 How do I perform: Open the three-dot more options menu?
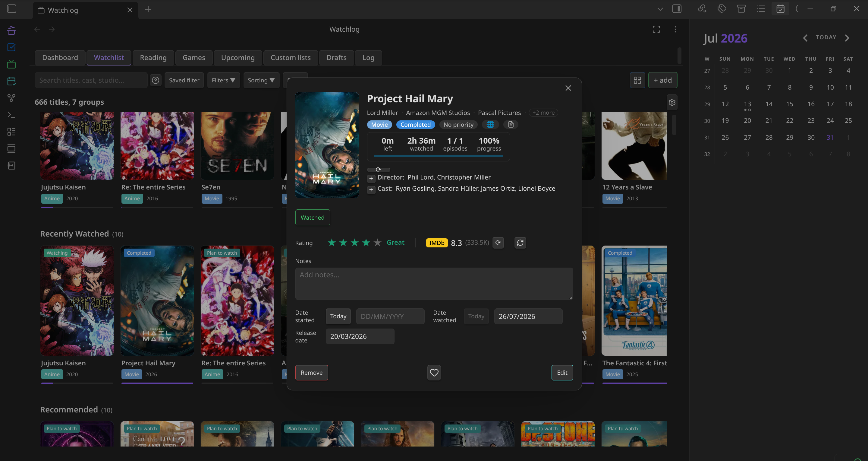point(675,29)
